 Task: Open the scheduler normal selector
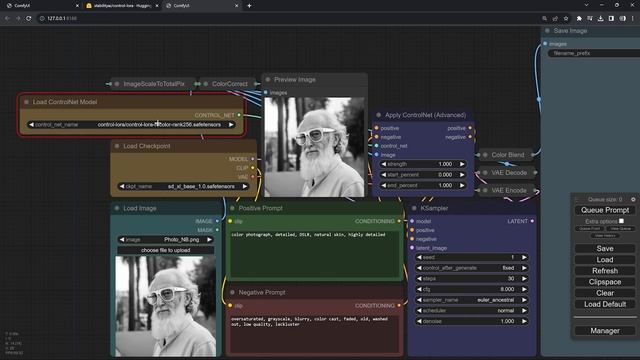(x=471, y=311)
